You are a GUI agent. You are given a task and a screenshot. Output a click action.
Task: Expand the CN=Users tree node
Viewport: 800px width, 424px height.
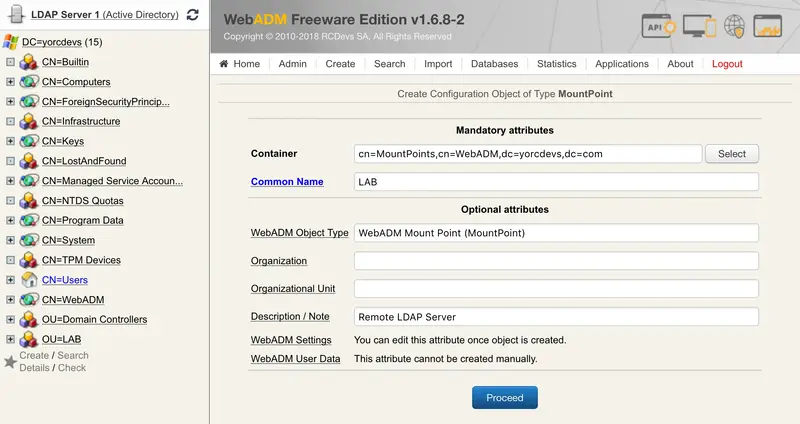tap(10, 280)
